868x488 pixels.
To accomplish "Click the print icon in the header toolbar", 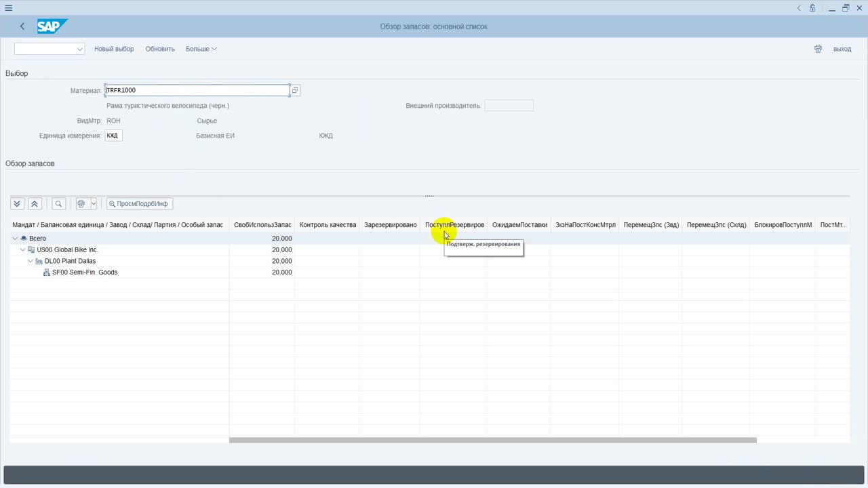I will (x=818, y=49).
